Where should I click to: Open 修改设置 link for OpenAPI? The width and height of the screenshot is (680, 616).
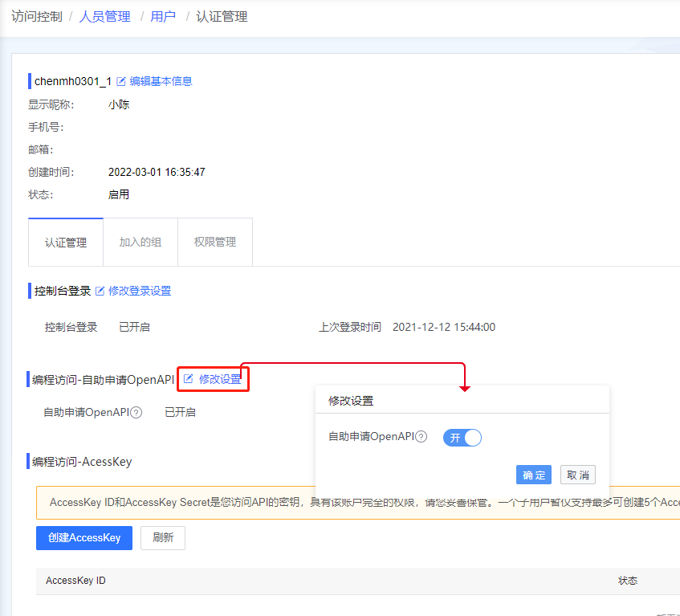(220, 379)
